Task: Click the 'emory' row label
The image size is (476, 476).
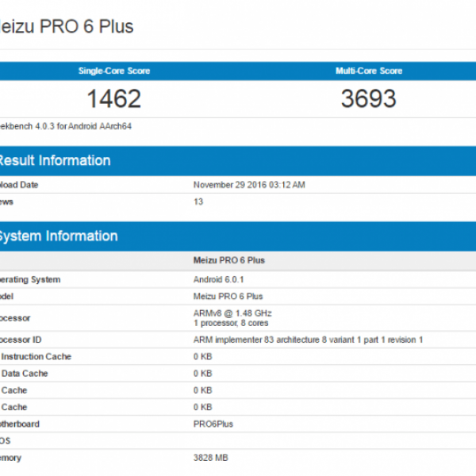Action: [x=10, y=458]
